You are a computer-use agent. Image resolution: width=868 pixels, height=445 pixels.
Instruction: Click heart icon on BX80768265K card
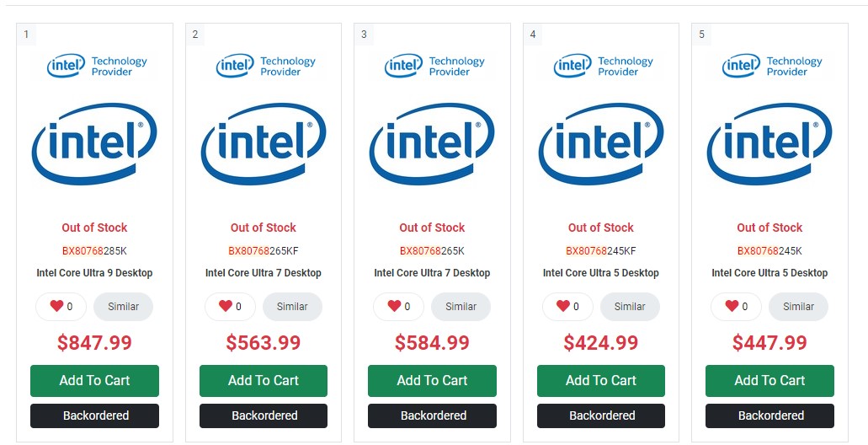(x=394, y=307)
